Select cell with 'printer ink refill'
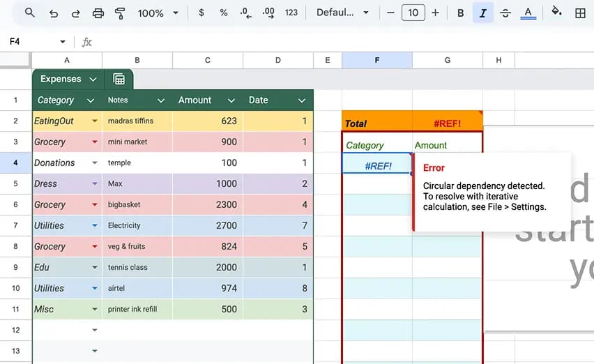Viewport: 594px width, 364px height. click(137, 309)
